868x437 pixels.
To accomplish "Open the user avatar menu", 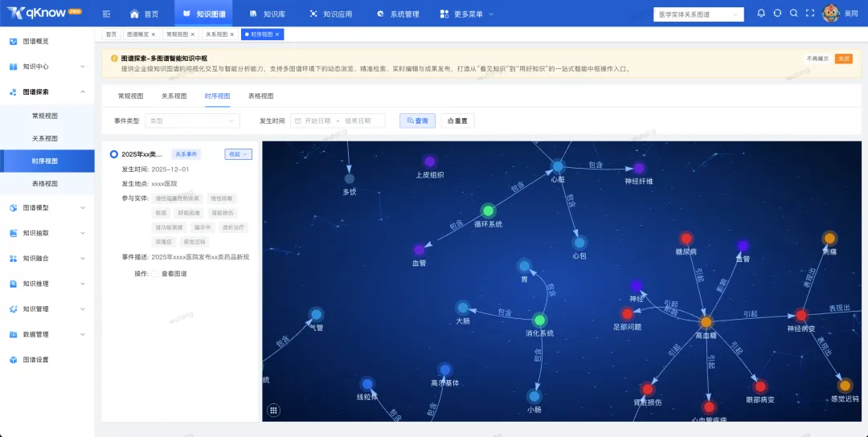I will click(x=830, y=14).
